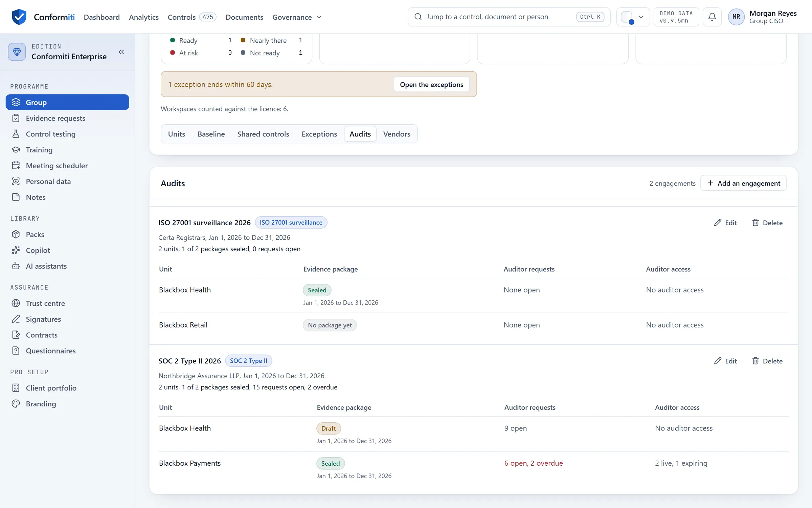This screenshot has height=508, width=812.
Task: Switch to the Vendors tab
Action: tap(397, 134)
